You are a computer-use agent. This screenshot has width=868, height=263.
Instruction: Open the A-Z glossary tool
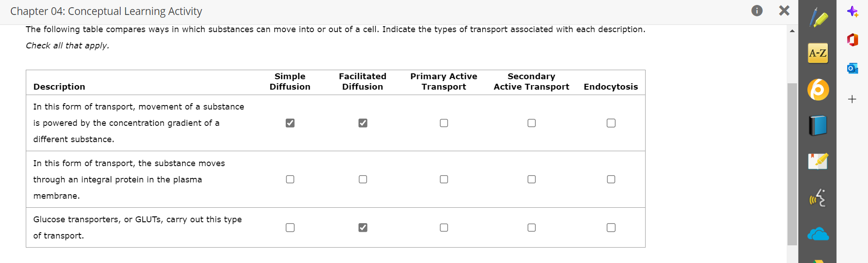pos(818,53)
